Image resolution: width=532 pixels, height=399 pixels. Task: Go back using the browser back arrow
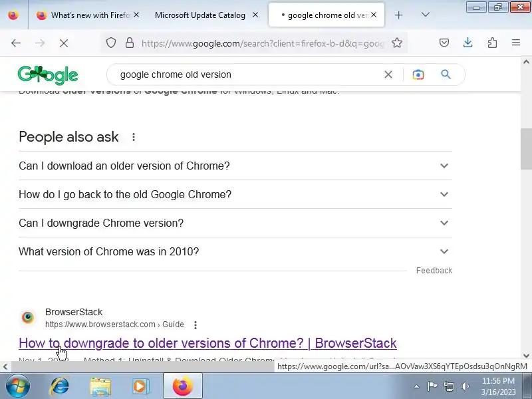coord(16,43)
